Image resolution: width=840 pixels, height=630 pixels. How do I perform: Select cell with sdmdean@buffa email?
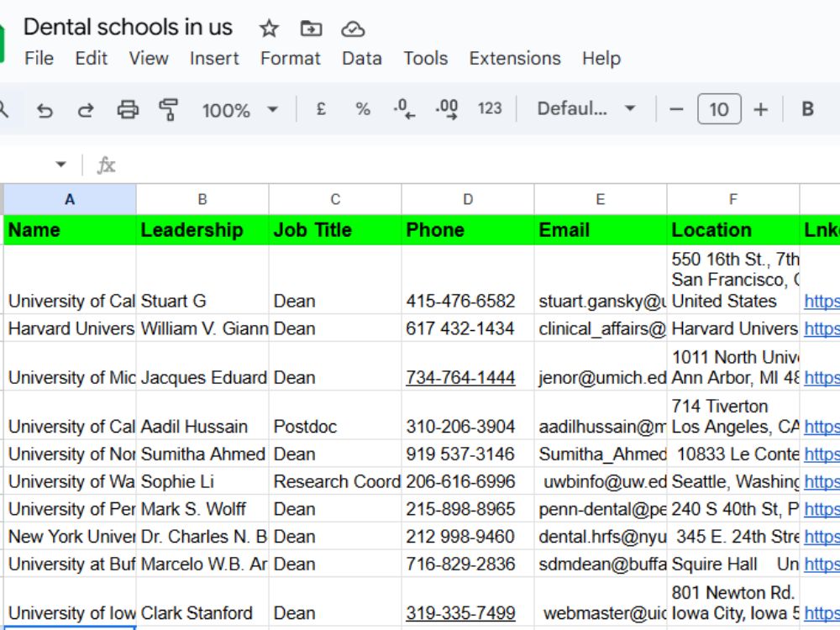click(601, 564)
